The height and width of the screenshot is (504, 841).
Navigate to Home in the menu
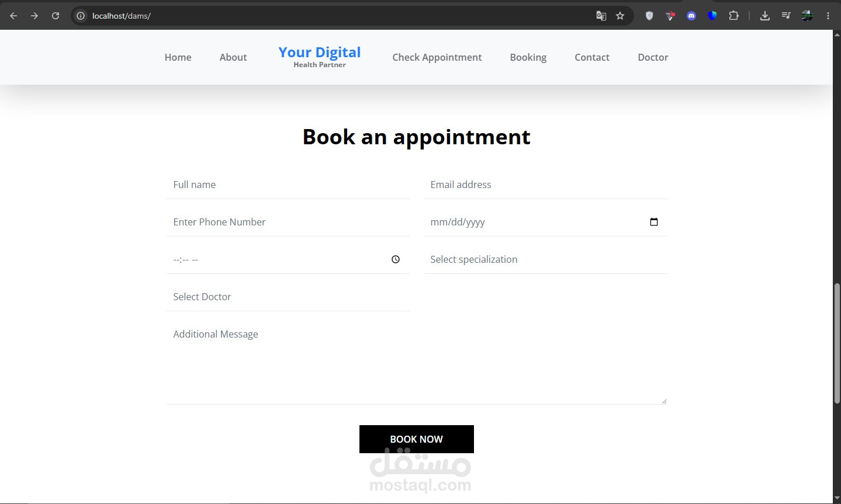178,57
